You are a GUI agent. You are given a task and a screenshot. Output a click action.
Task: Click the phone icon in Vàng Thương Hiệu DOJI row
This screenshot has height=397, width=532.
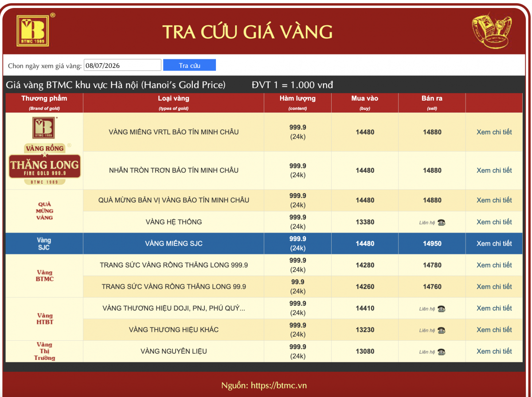[441, 309]
